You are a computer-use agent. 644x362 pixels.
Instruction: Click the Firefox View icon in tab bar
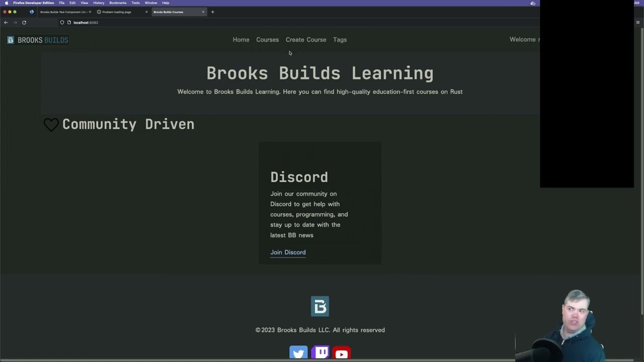(32, 12)
